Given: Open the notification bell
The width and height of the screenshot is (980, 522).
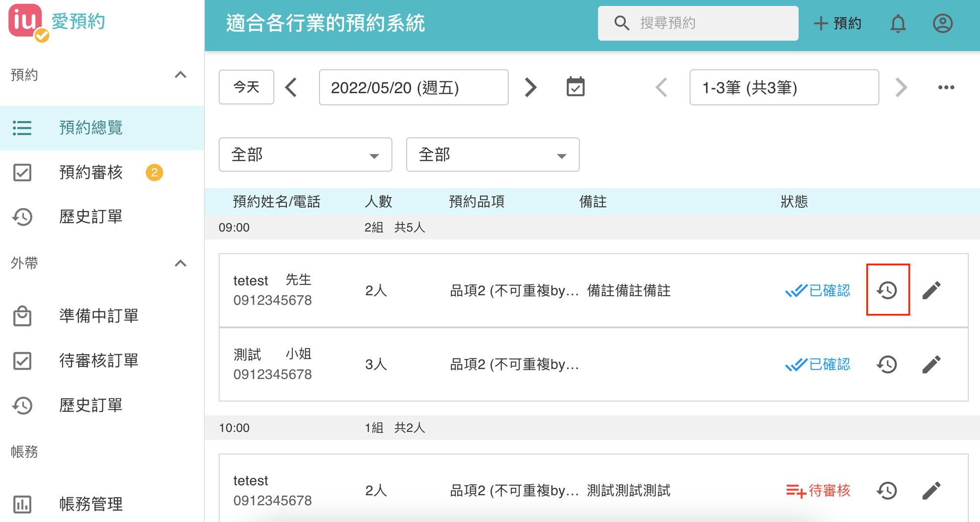Looking at the screenshot, I should [898, 23].
